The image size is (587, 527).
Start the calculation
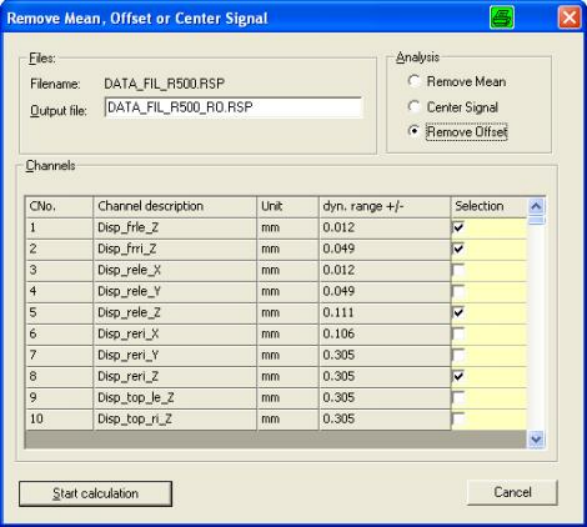[95, 493]
